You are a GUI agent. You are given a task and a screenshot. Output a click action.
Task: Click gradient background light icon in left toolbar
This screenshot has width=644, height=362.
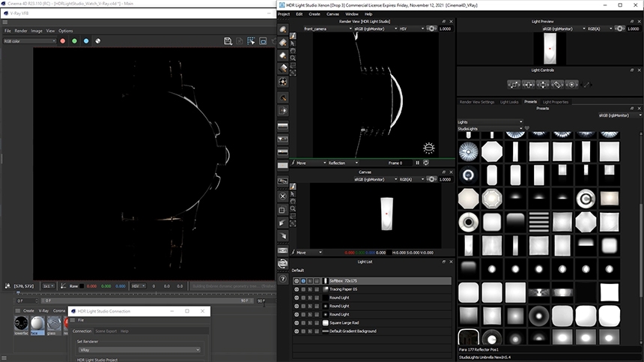click(x=282, y=126)
